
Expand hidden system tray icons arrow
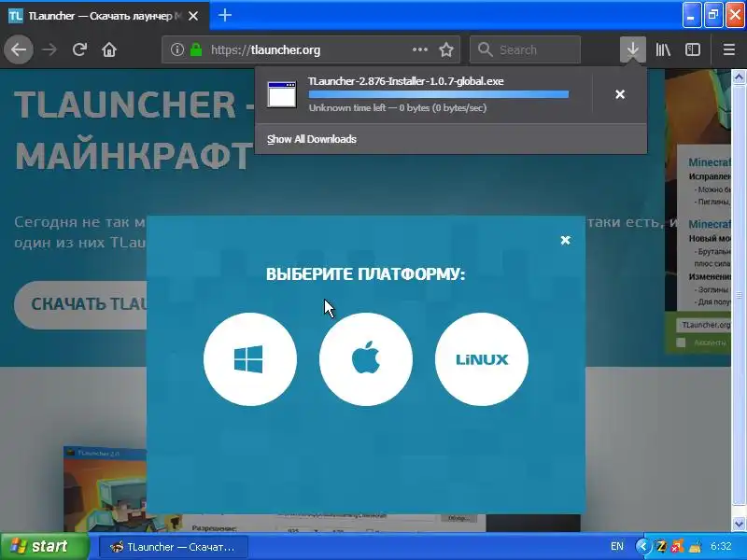(642, 546)
